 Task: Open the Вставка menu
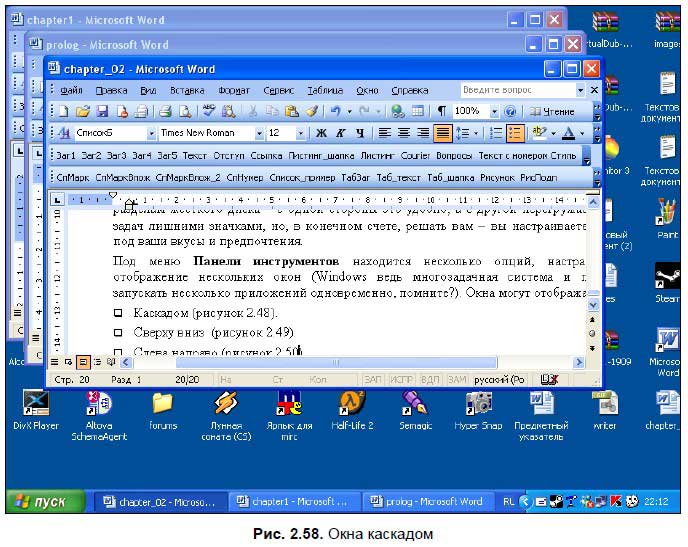[187, 90]
